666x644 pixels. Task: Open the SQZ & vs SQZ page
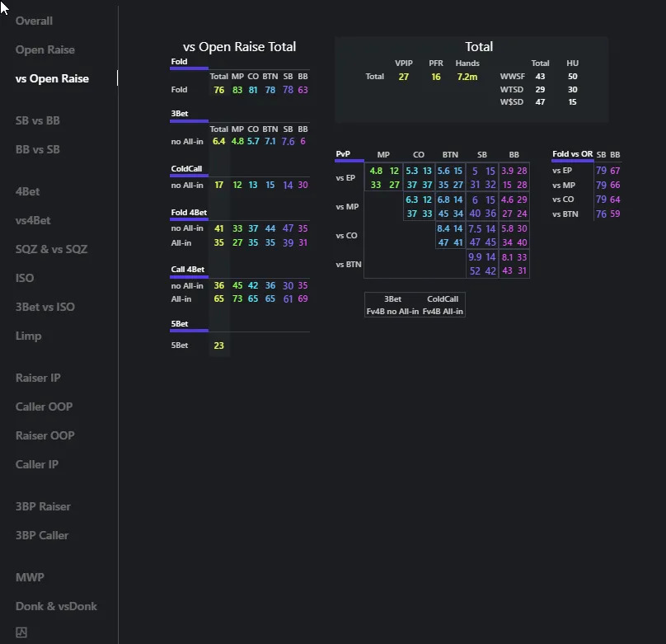[51, 249]
